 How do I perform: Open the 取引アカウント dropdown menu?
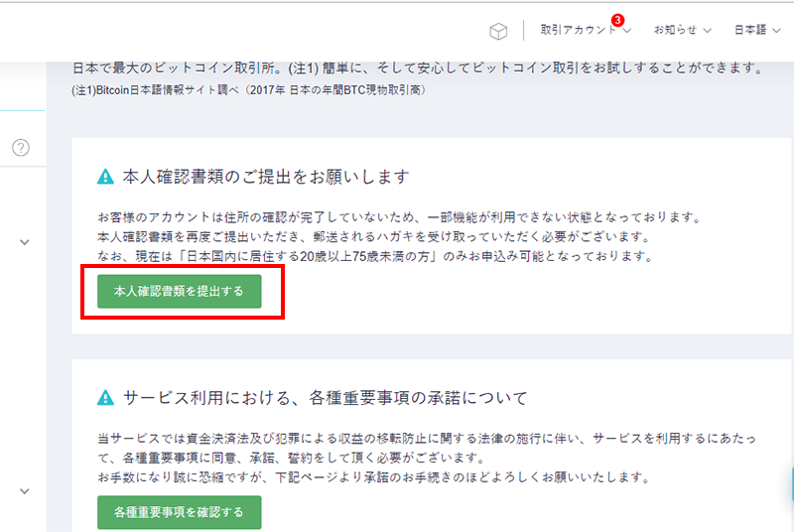[586, 30]
